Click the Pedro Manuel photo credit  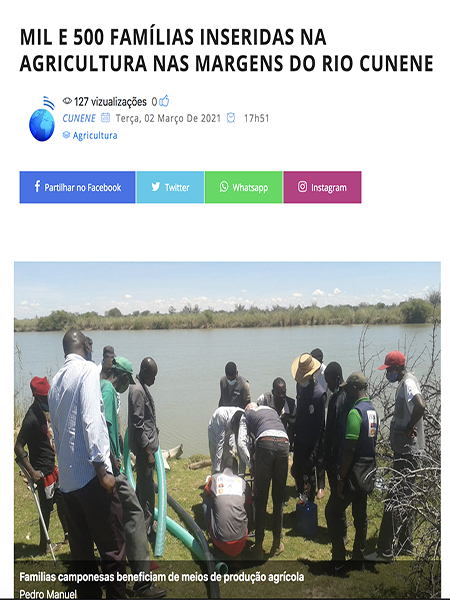tap(48, 594)
